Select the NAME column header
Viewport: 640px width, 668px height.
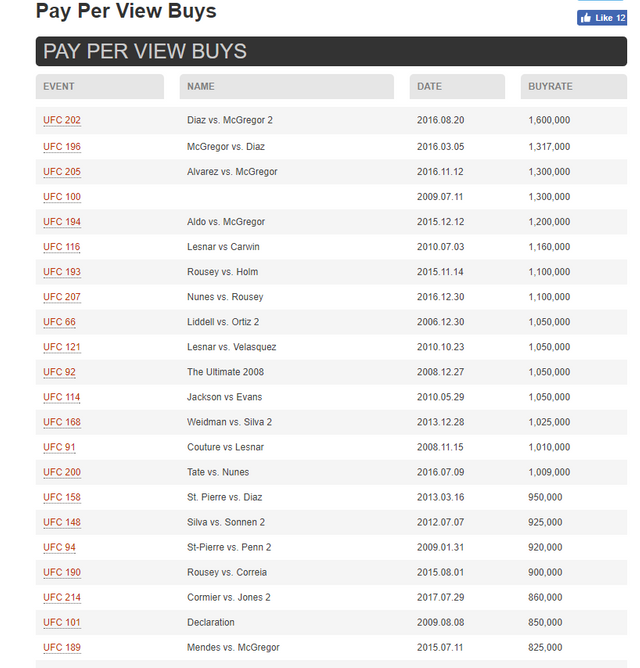coord(287,86)
